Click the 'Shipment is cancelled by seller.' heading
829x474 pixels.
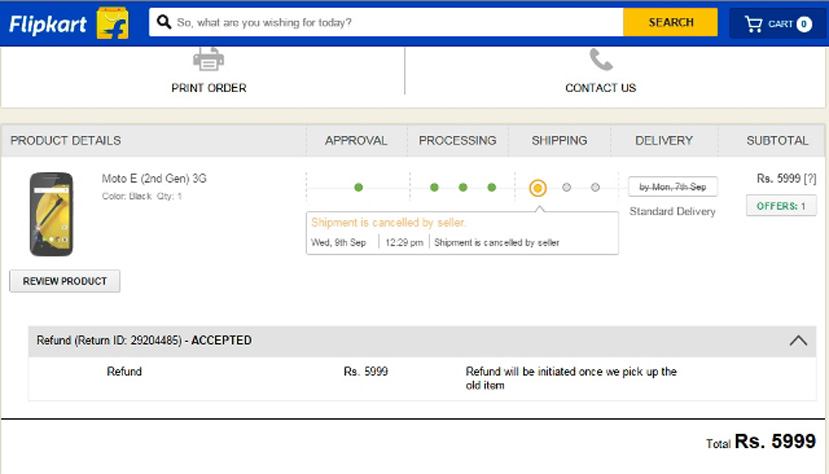click(389, 222)
